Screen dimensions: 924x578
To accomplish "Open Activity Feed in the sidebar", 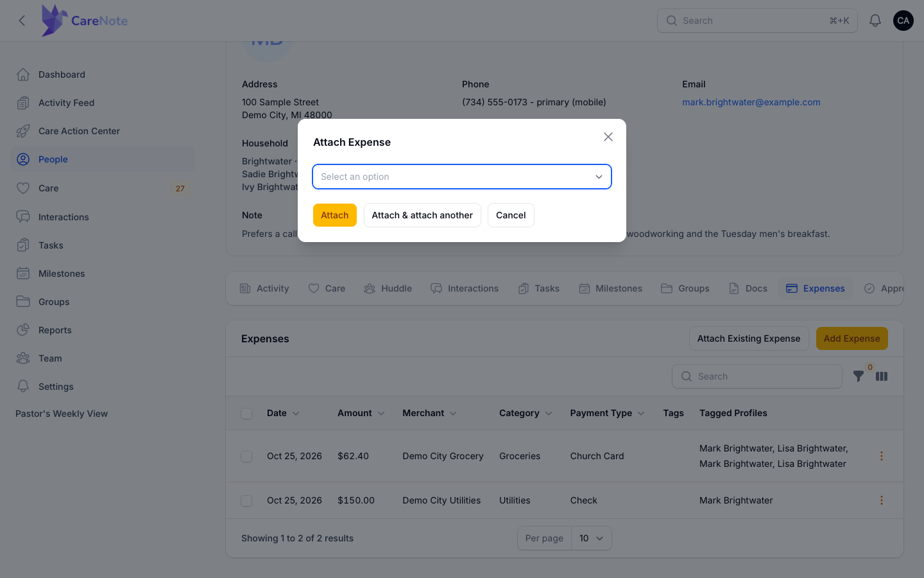I will tap(103, 103).
